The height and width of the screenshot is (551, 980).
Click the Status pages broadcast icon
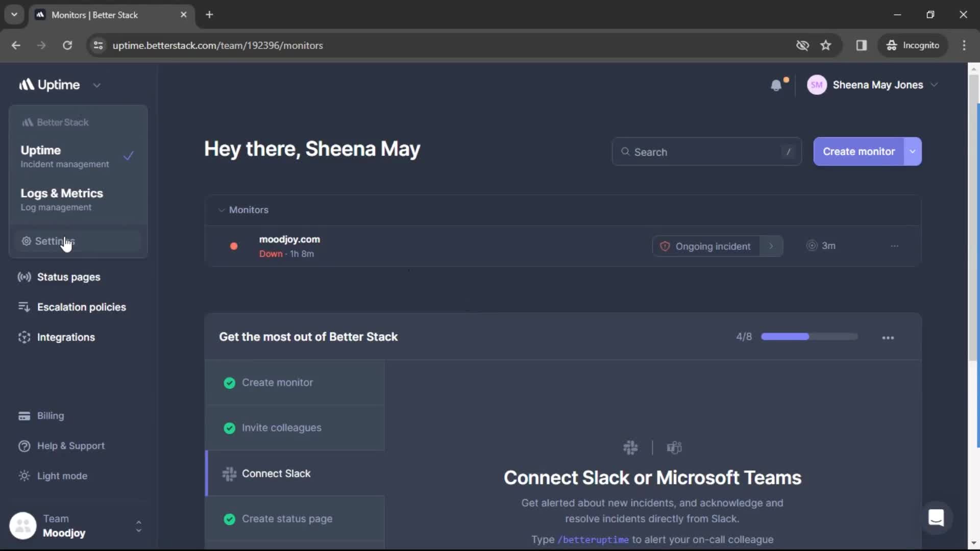(x=24, y=277)
